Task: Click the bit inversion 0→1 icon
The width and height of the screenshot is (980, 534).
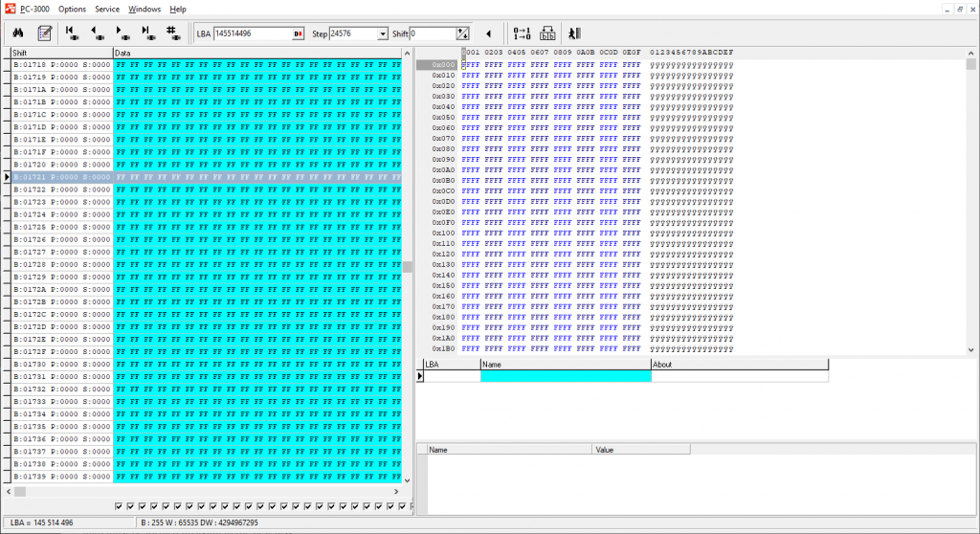Action: pyautogui.click(x=522, y=33)
